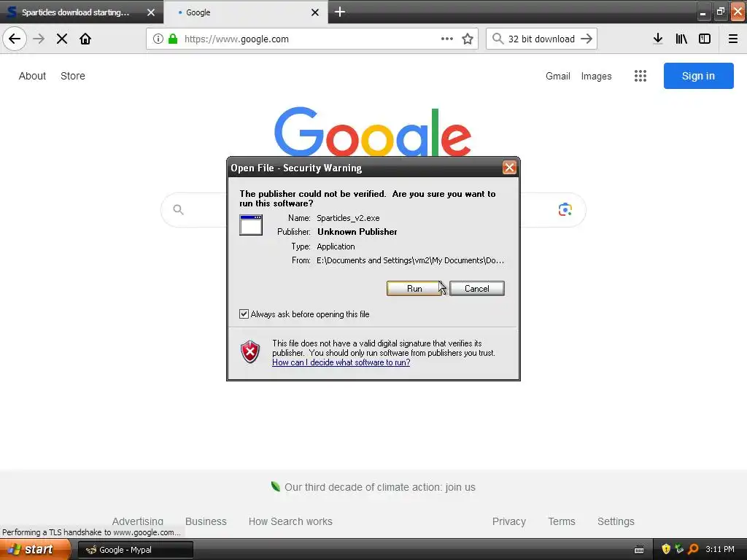This screenshot has height=560, width=747.
Task: Restore down the browser window
Action: click(720, 12)
